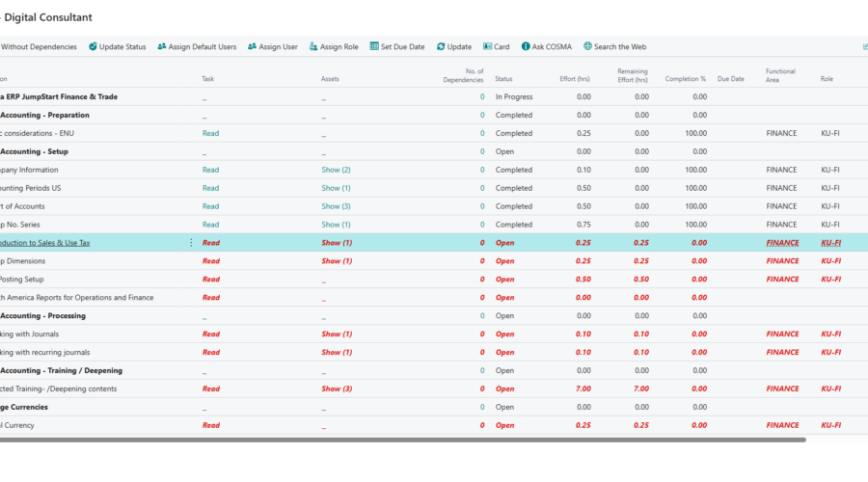The width and height of the screenshot is (868, 482).
Task: Open Read task for Dimensions row
Action: click(211, 261)
